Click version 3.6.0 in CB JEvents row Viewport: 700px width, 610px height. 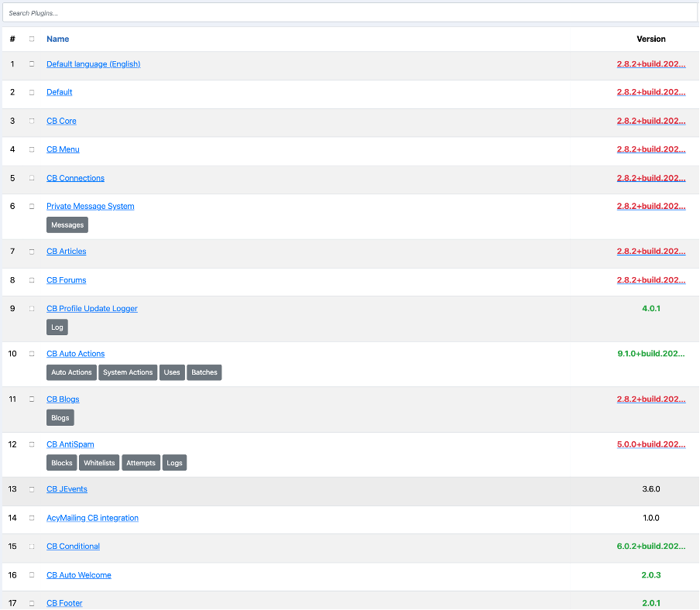tap(651, 489)
